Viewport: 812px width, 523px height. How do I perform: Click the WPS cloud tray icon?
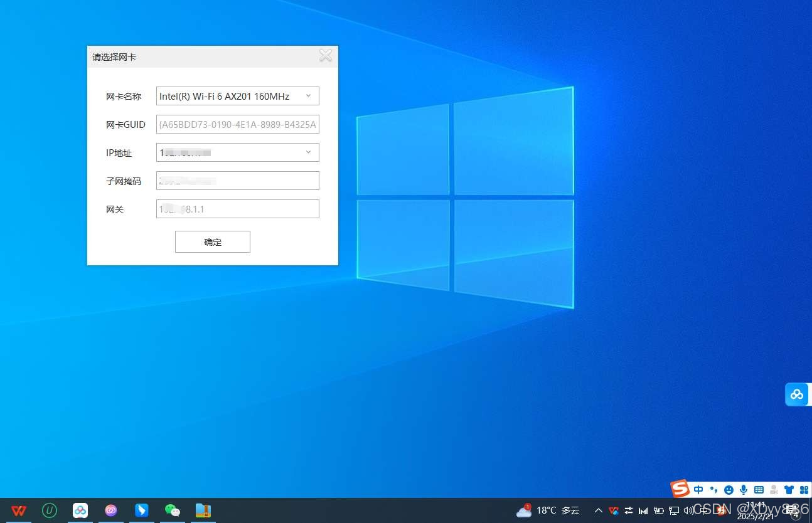coord(614,510)
